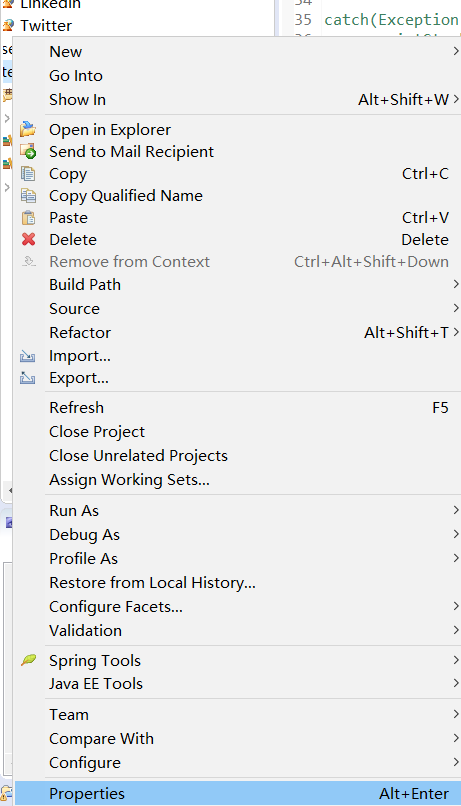Click the Copy Qualified Name icon
The width and height of the screenshot is (461, 806).
(x=28, y=195)
